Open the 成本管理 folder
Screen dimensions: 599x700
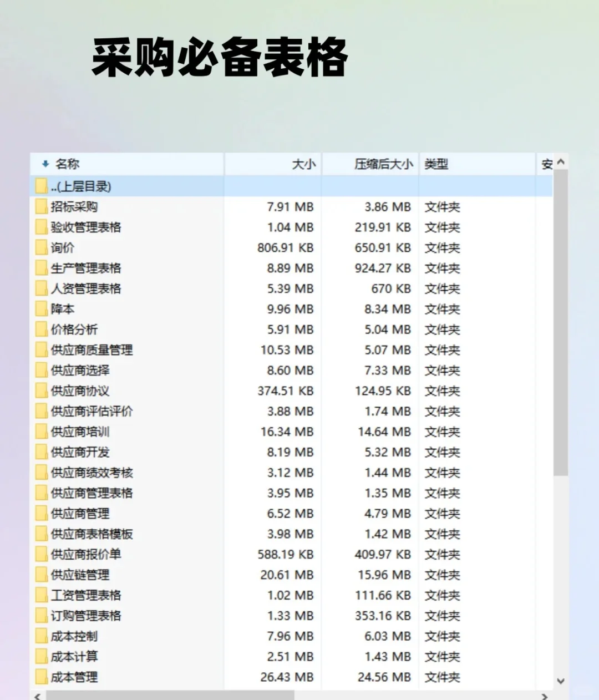click(x=72, y=677)
